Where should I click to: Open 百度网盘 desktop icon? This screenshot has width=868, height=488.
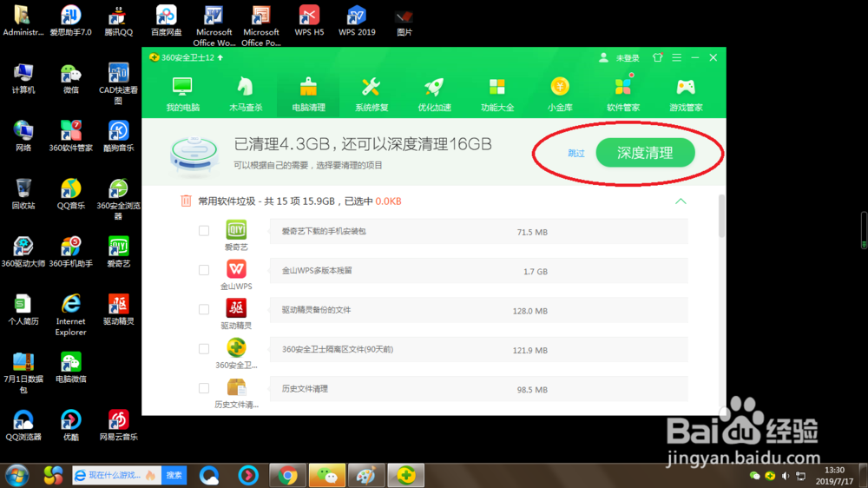coord(166,20)
